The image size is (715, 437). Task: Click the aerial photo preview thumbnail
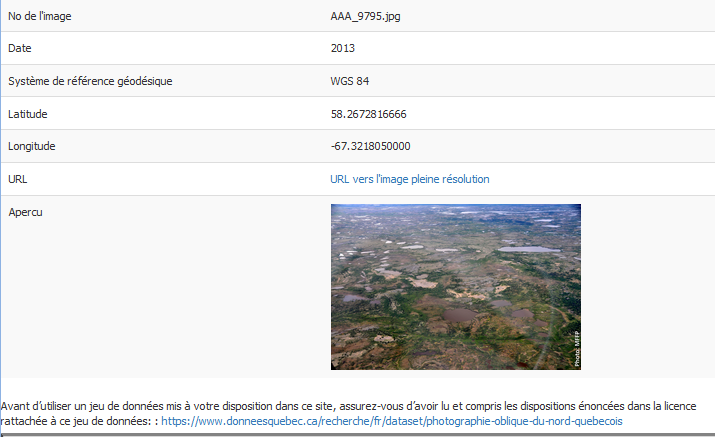click(456, 287)
